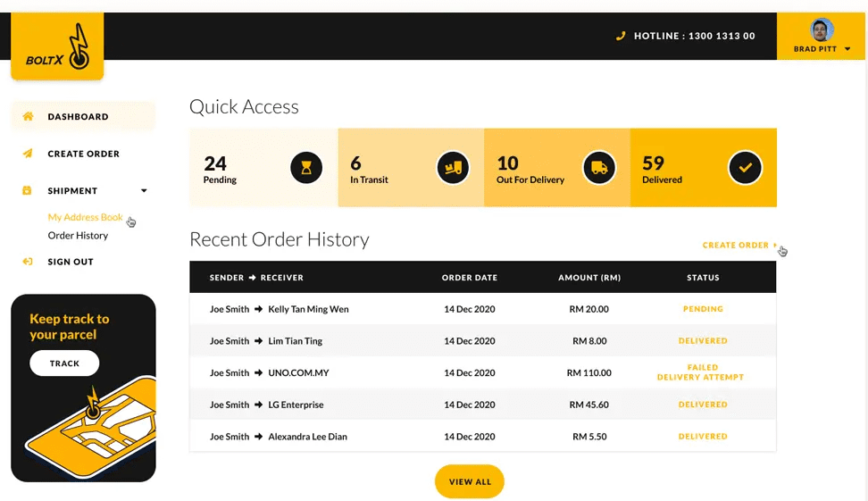The height and width of the screenshot is (501, 868).
Task: Click the Shipment box icon
Action: tap(27, 190)
